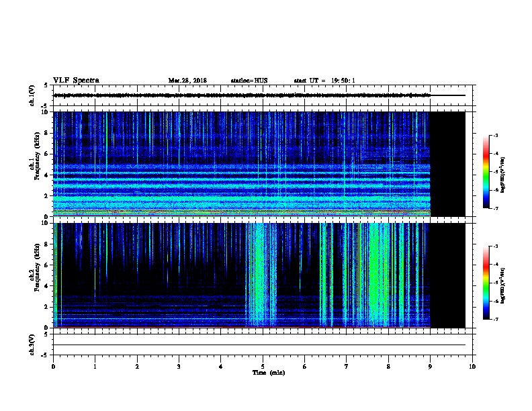
Task: Click the "start UT = 19:50: 1" text
Action: pyautogui.click(x=324, y=81)
